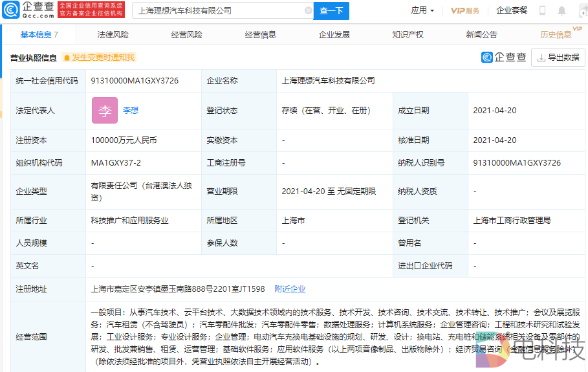Select the 纳税人识别号 value

point(517,163)
